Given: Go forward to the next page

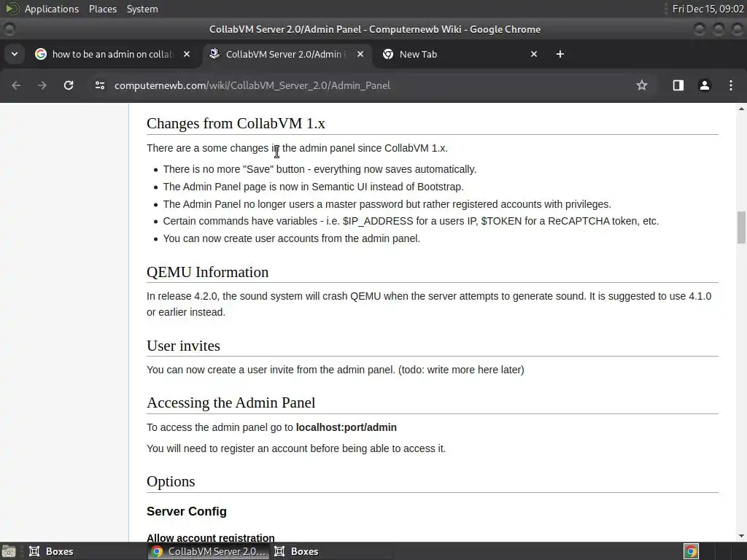Looking at the screenshot, I should pyautogui.click(x=42, y=85).
